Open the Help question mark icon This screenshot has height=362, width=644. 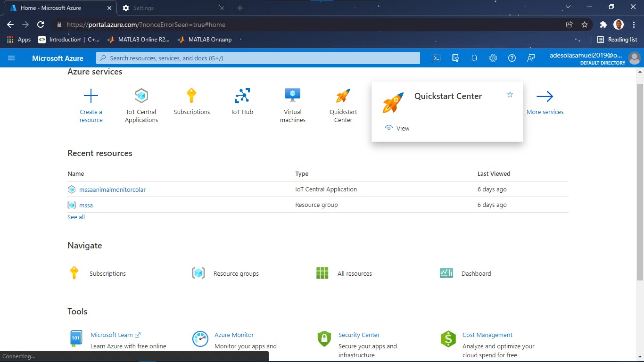[512, 58]
